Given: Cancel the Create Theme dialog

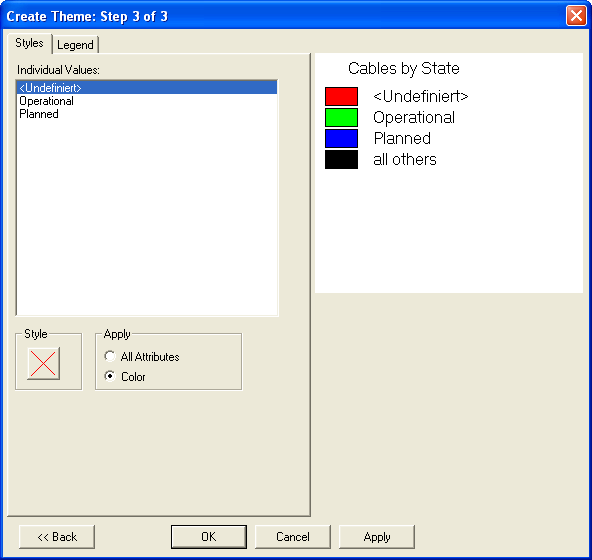Looking at the screenshot, I should [x=293, y=537].
